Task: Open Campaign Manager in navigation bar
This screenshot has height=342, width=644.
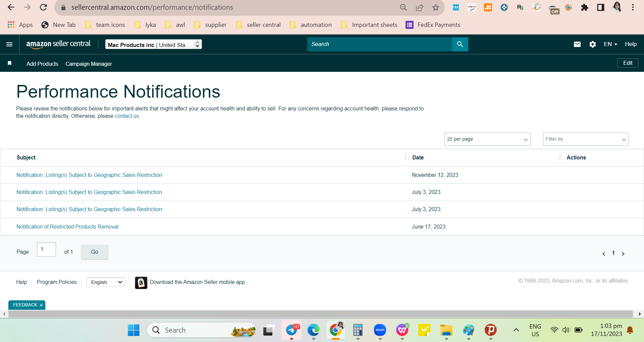Action: 89,64
